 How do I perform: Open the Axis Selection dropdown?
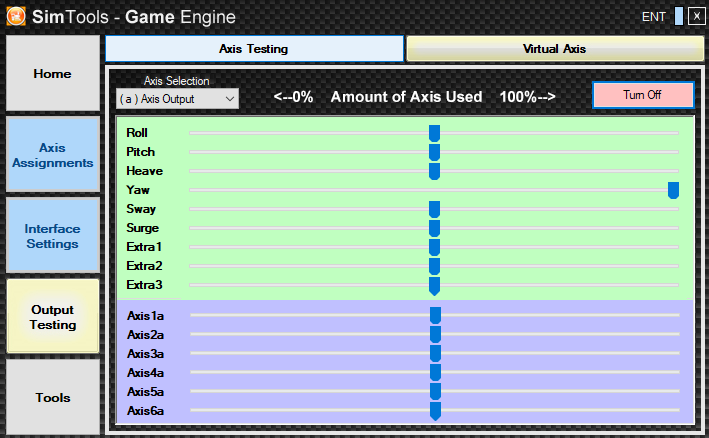(x=177, y=99)
